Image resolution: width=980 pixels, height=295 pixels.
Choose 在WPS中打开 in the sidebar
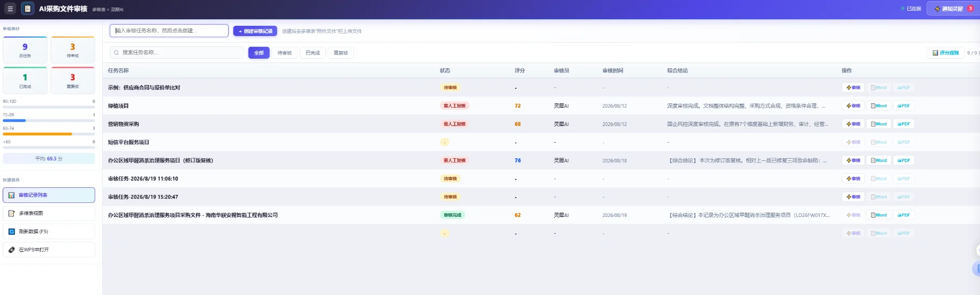(49, 250)
